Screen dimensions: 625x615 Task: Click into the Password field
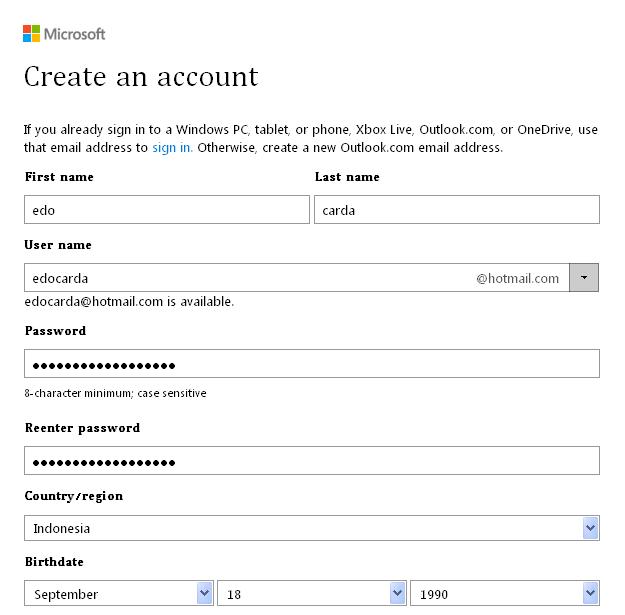(x=311, y=364)
